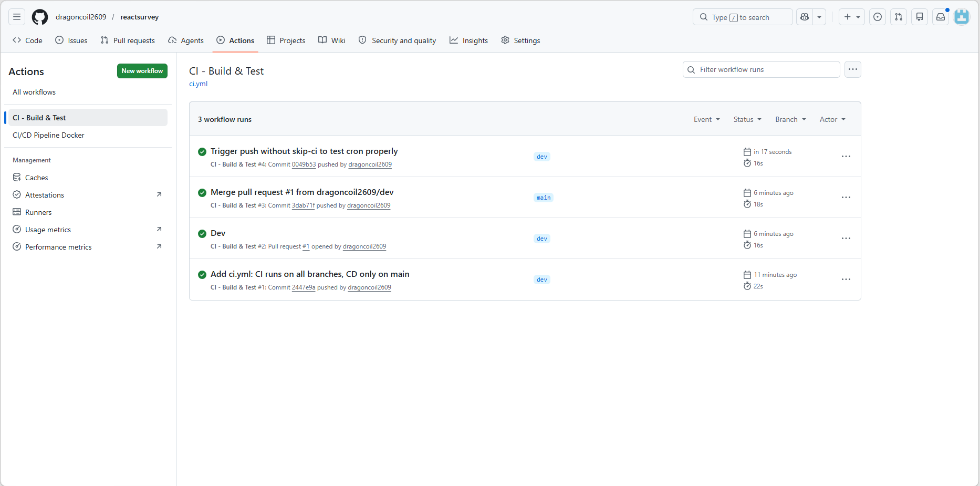Open the Agents tab
The width and height of the screenshot is (980, 486).
pos(186,40)
